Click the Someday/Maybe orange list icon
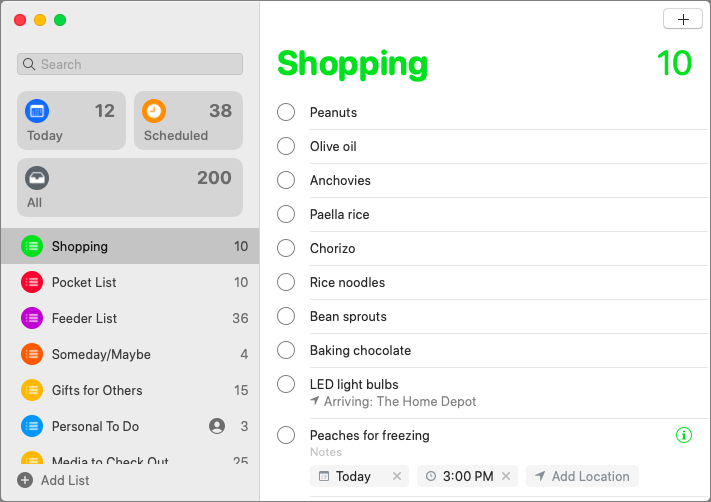Viewport: 711px width, 502px height. (x=32, y=354)
